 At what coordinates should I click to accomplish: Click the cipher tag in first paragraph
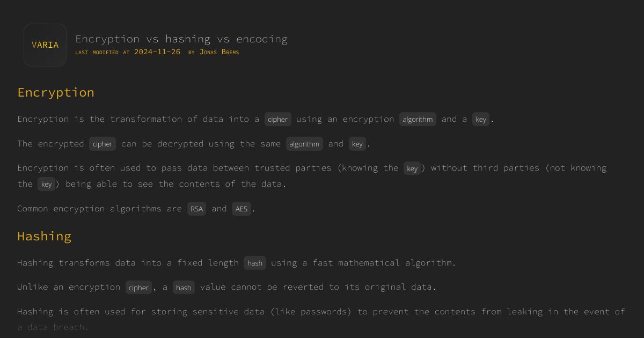tap(278, 119)
